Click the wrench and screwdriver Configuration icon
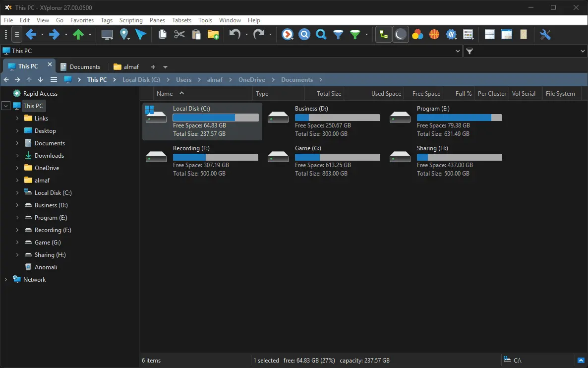Viewport: 588px width, 368px height. [x=545, y=35]
